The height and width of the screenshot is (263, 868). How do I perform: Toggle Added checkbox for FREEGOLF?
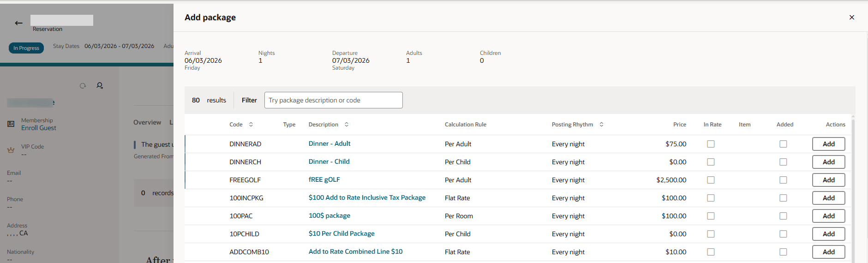coord(783,180)
